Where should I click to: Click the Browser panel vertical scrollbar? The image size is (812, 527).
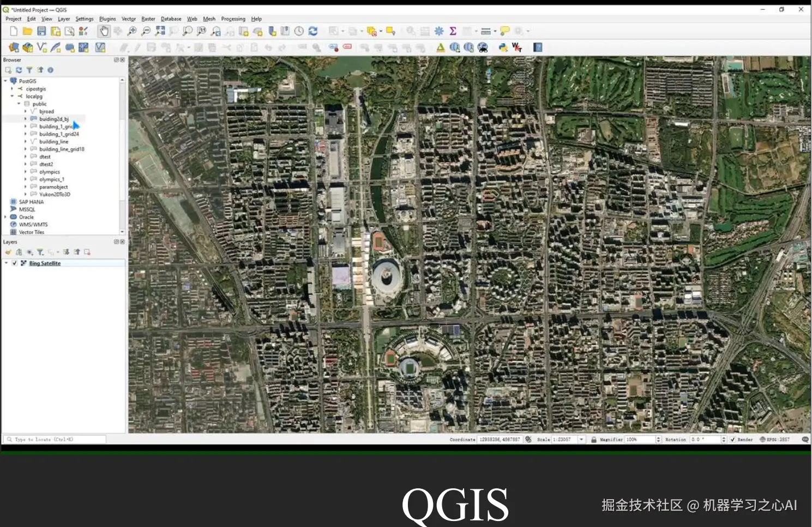[x=122, y=155]
